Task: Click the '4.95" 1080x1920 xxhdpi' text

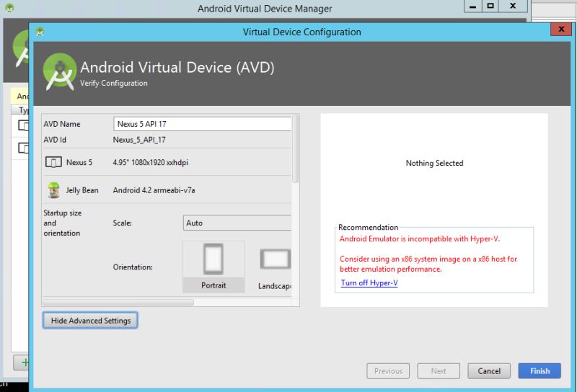Action: point(151,162)
